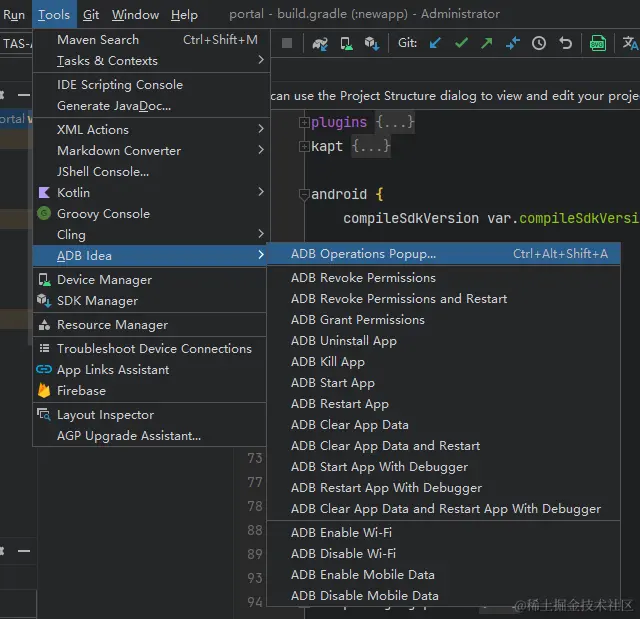Click Git update project arrow icon

(x=436, y=43)
